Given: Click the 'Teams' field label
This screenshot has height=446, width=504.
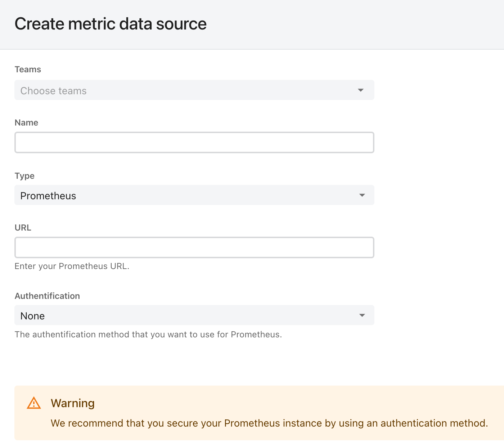Looking at the screenshot, I should 28,69.
